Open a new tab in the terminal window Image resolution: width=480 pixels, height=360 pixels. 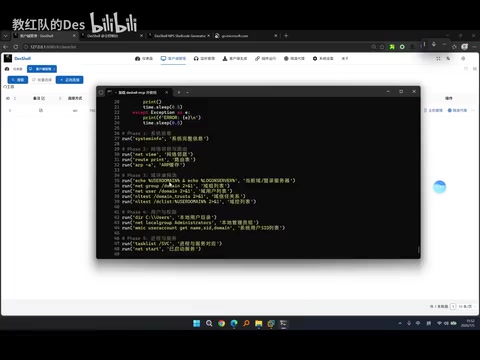click(179, 92)
